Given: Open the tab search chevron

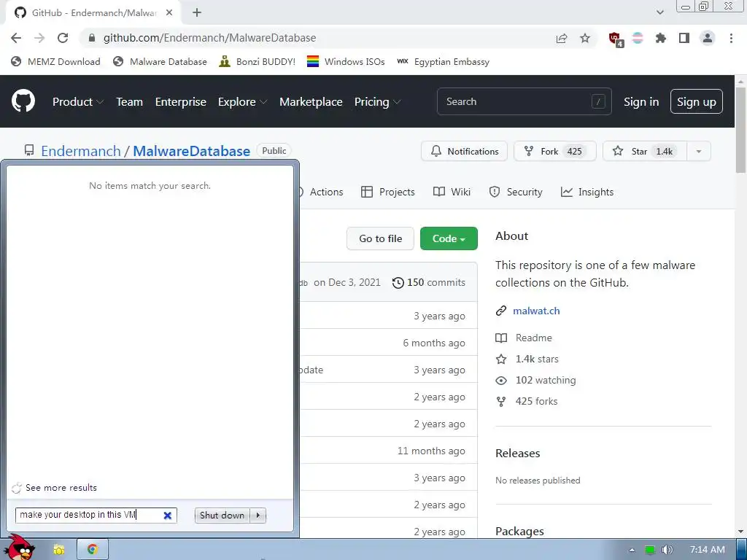Looking at the screenshot, I should [x=659, y=12].
